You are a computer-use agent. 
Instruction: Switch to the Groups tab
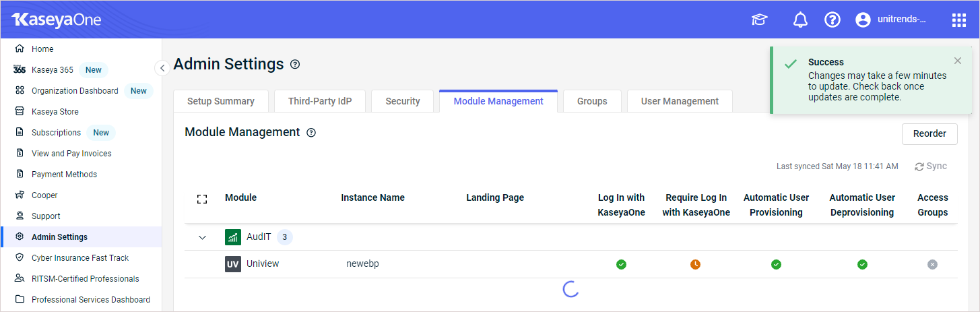click(x=592, y=101)
